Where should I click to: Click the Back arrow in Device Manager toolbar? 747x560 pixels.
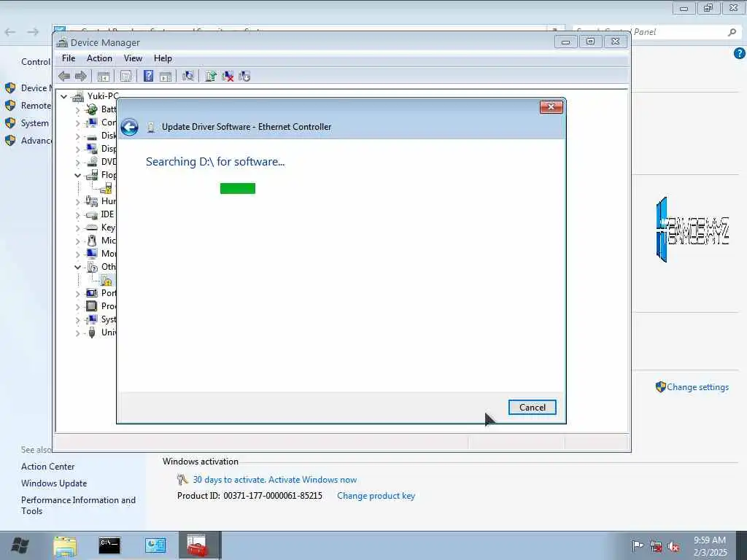coord(64,76)
